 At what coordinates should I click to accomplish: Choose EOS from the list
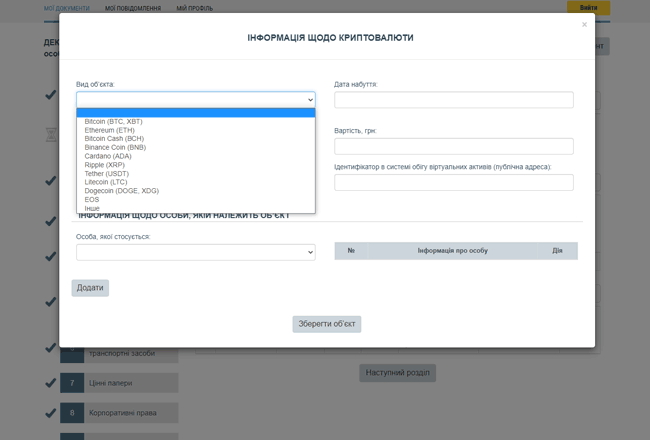(92, 200)
